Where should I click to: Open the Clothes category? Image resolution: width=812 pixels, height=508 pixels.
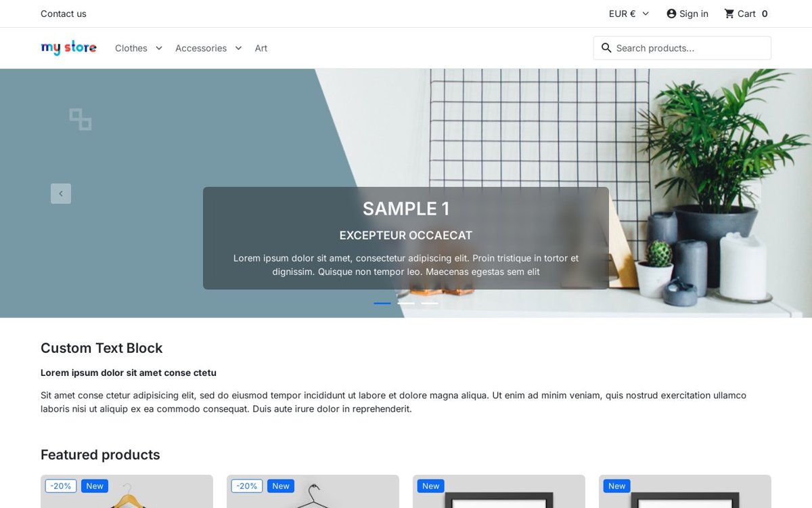pos(131,48)
